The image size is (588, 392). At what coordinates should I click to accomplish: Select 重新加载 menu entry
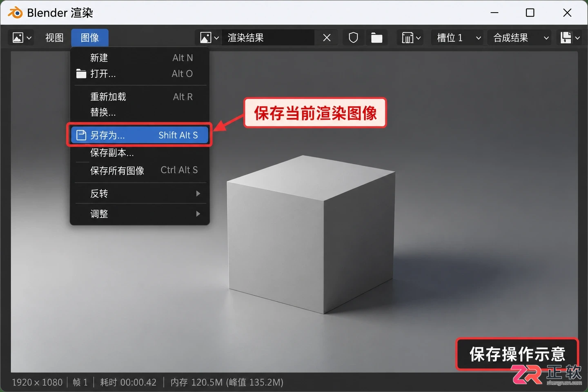140,97
